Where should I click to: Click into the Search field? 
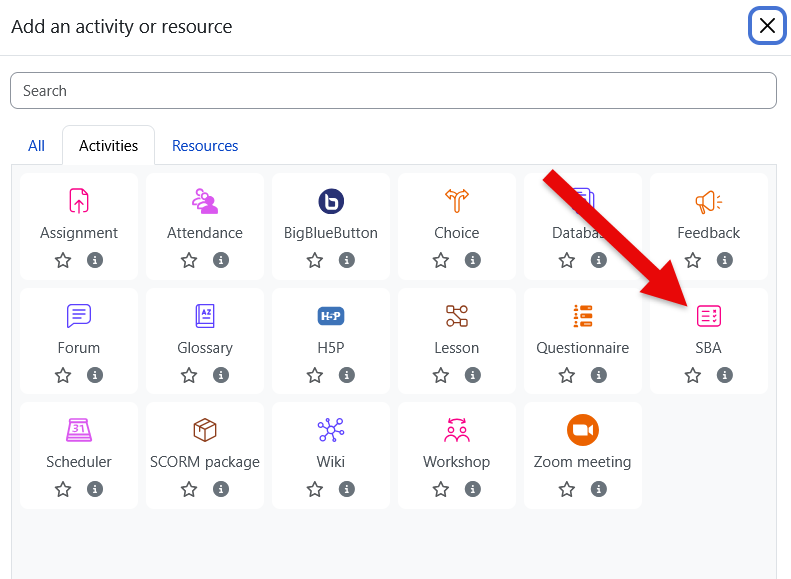(393, 91)
